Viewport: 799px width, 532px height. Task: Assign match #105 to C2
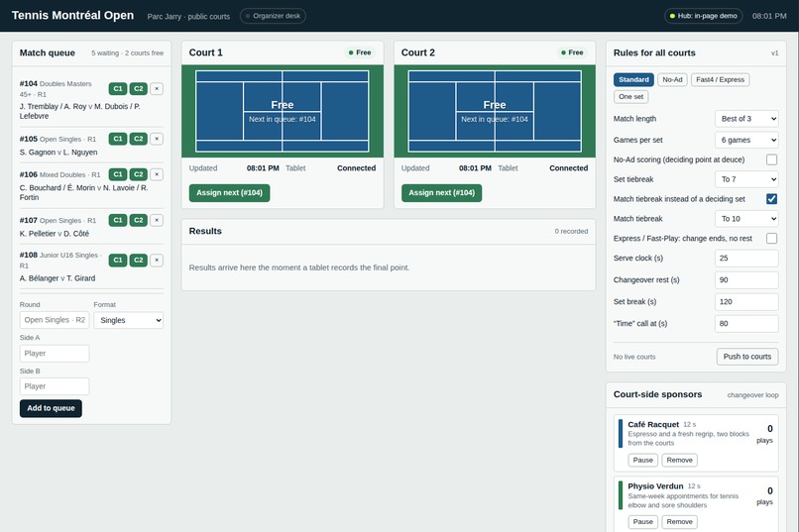(x=138, y=139)
